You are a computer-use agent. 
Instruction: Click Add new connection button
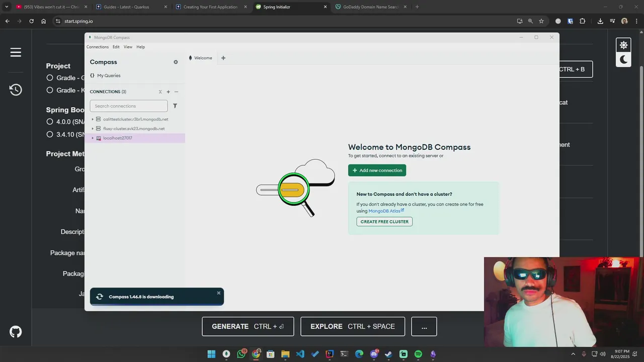point(377,170)
